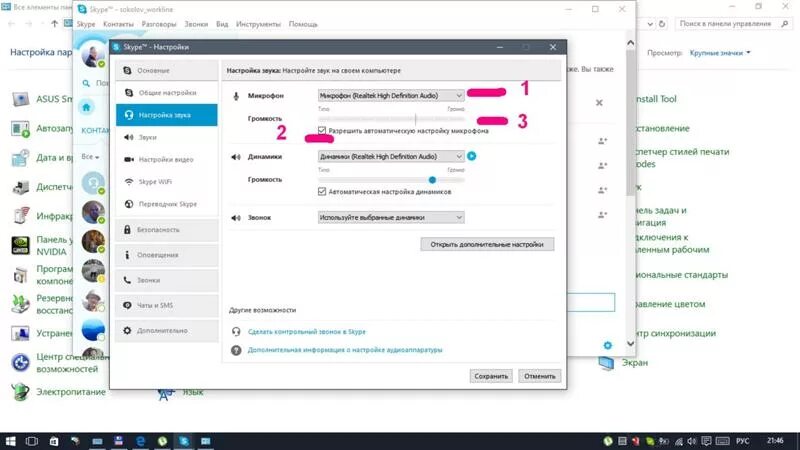Click question mark help icon

[x=236, y=351]
